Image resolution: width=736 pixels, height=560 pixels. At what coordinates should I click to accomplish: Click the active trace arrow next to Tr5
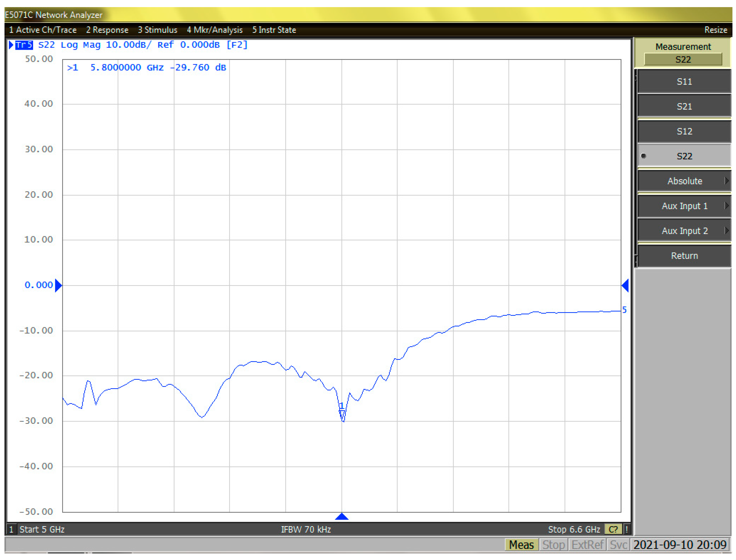pos(11,45)
